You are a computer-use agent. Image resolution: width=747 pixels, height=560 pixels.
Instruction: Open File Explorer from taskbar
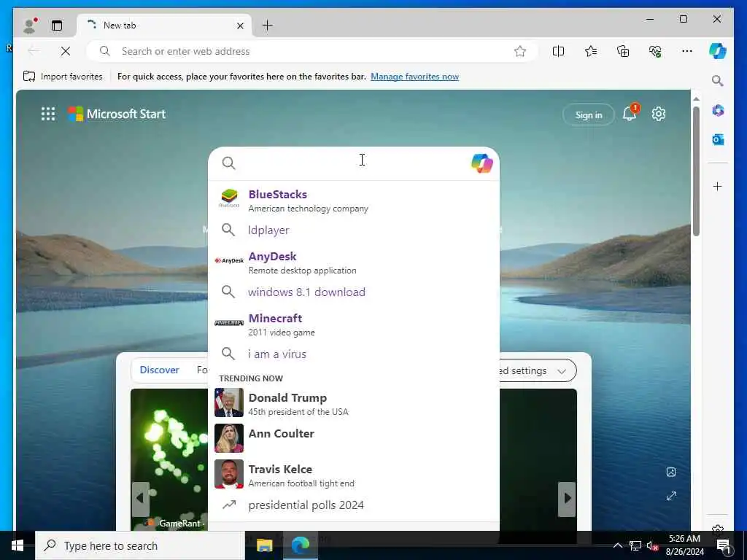point(264,545)
